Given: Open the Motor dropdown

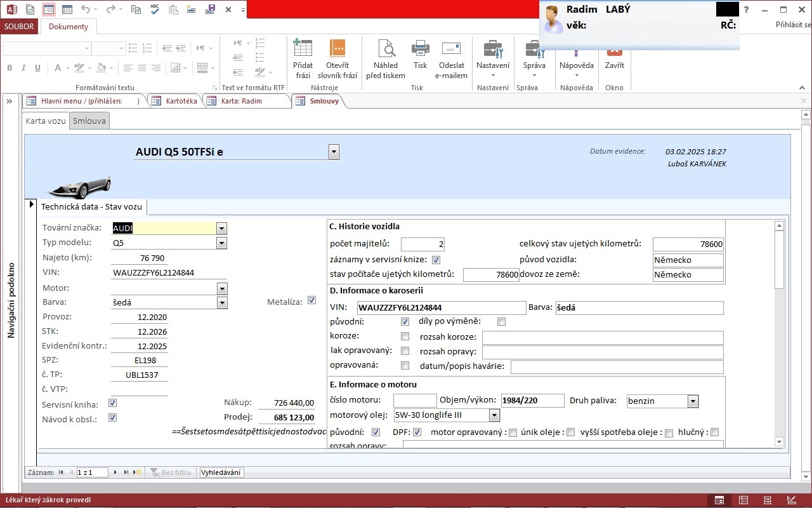Looking at the screenshot, I should (221, 288).
